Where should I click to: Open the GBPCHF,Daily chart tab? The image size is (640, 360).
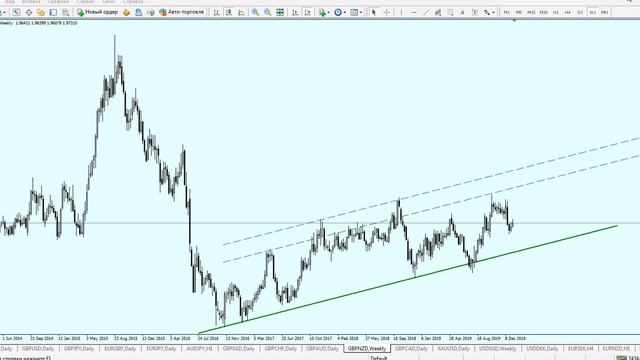point(280,349)
